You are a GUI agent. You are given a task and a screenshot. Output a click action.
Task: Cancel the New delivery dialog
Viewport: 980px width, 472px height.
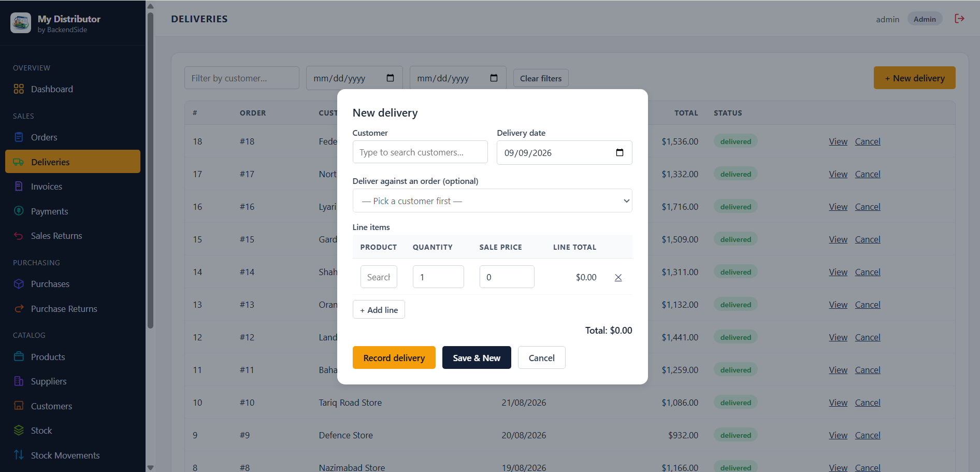point(541,357)
